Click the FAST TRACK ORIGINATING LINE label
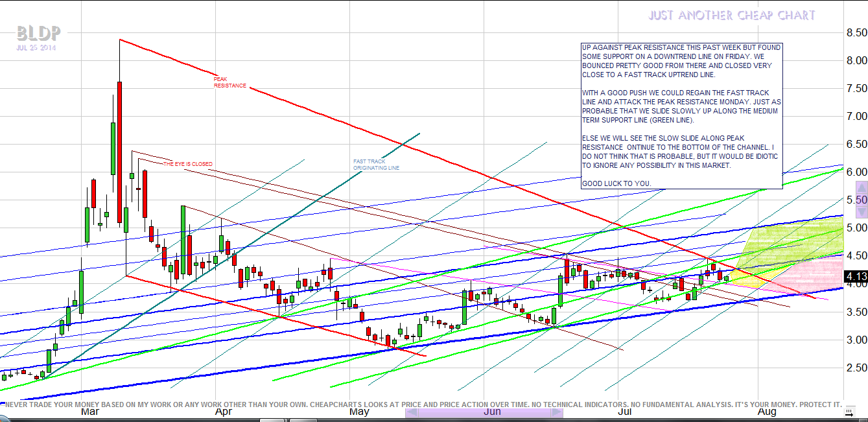This screenshot has height=422, width=868. [376, 165]
